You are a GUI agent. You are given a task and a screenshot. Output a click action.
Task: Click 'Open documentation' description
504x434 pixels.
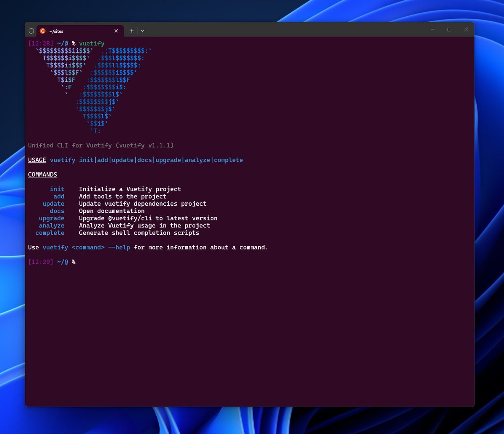point(112,211)
